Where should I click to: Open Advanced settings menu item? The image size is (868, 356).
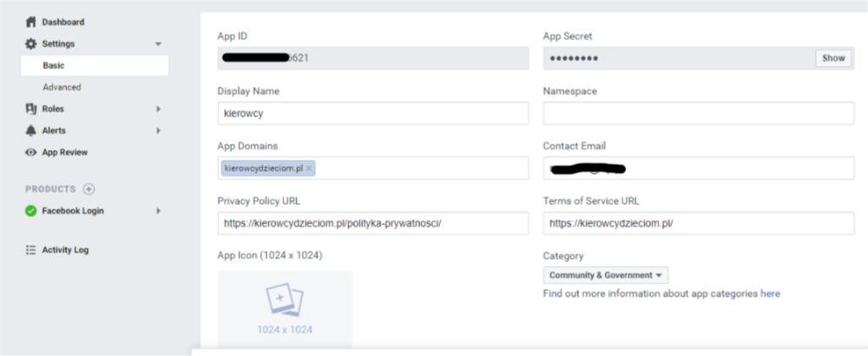coord(62,87)
